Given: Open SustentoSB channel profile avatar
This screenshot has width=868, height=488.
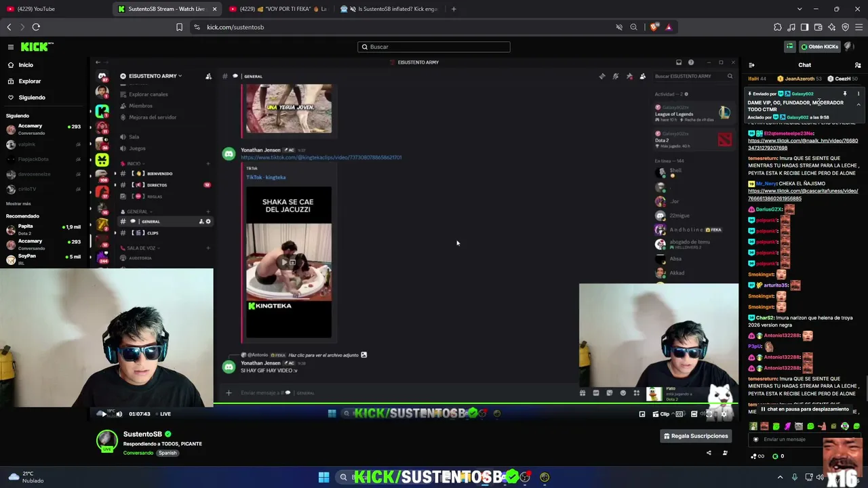Looking at the screenshot, I should point(106,441).
